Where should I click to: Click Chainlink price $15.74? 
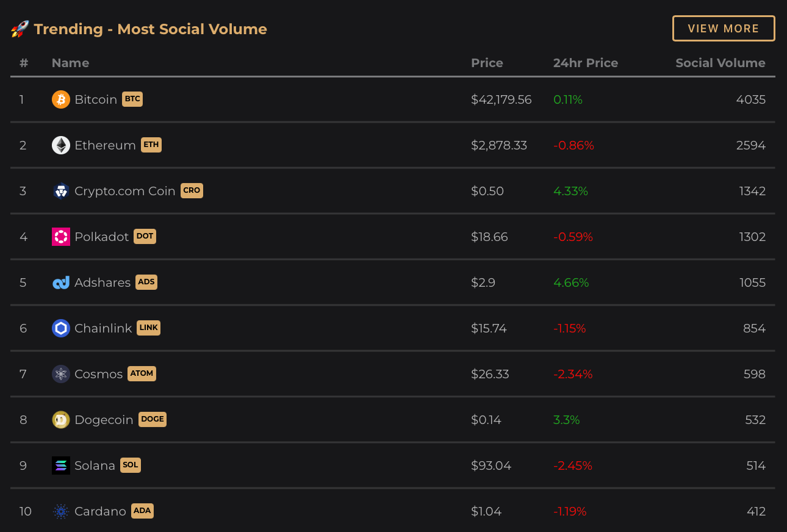coord(489,328)
